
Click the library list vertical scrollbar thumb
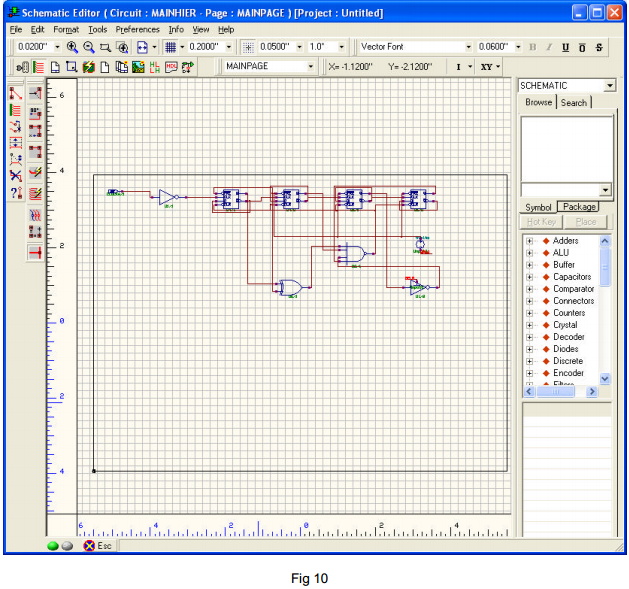pyautogui.click(x=605, y=267)
